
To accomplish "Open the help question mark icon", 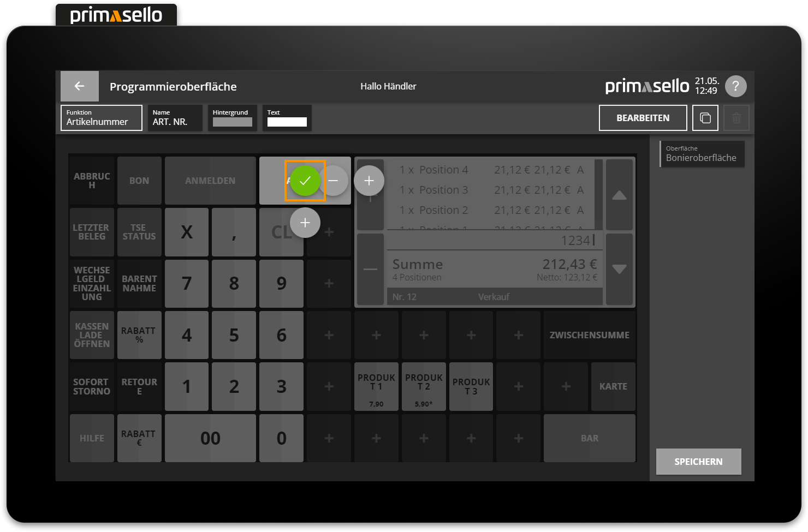I will click(x=735, y=86).
